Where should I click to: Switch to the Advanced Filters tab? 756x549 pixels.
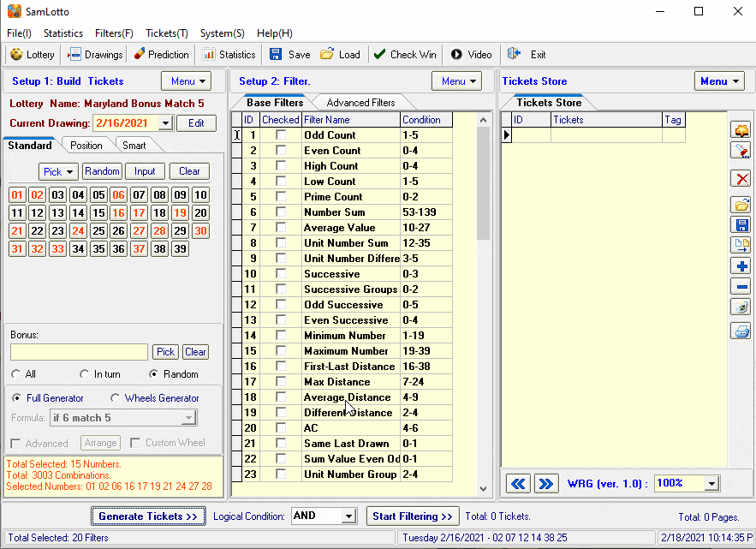[x=360, y=103]
